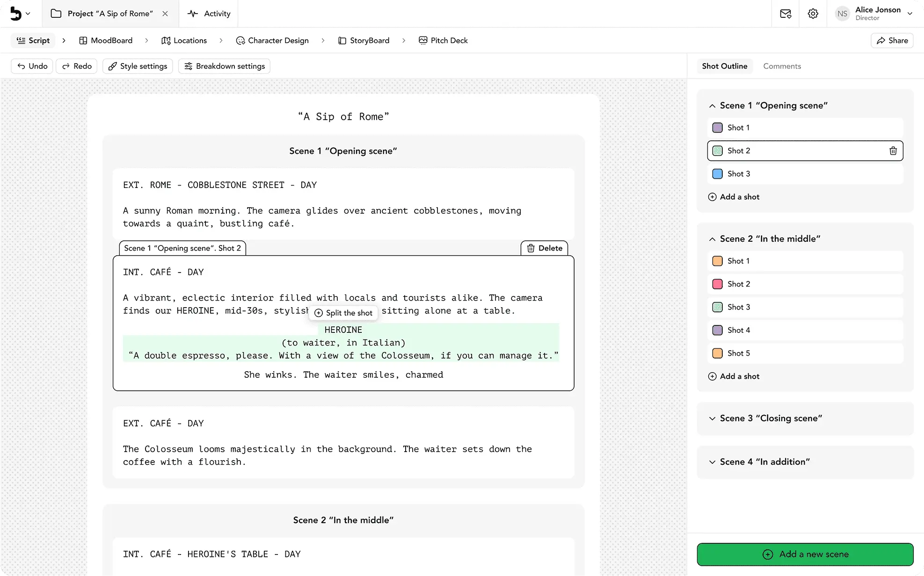Viewport: 924px width, 576px height.
Task: Open Character Design section
Action: point(272,40)
